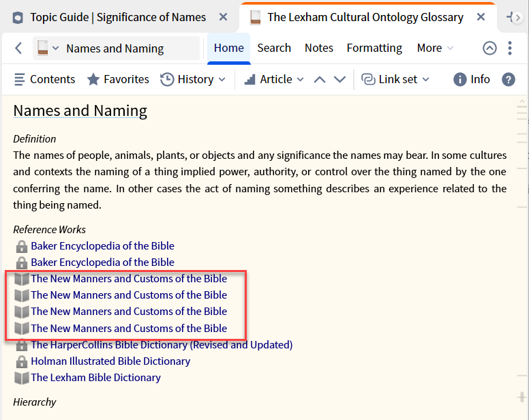Click the Article navigation button
529x420 pixels.
268,79
